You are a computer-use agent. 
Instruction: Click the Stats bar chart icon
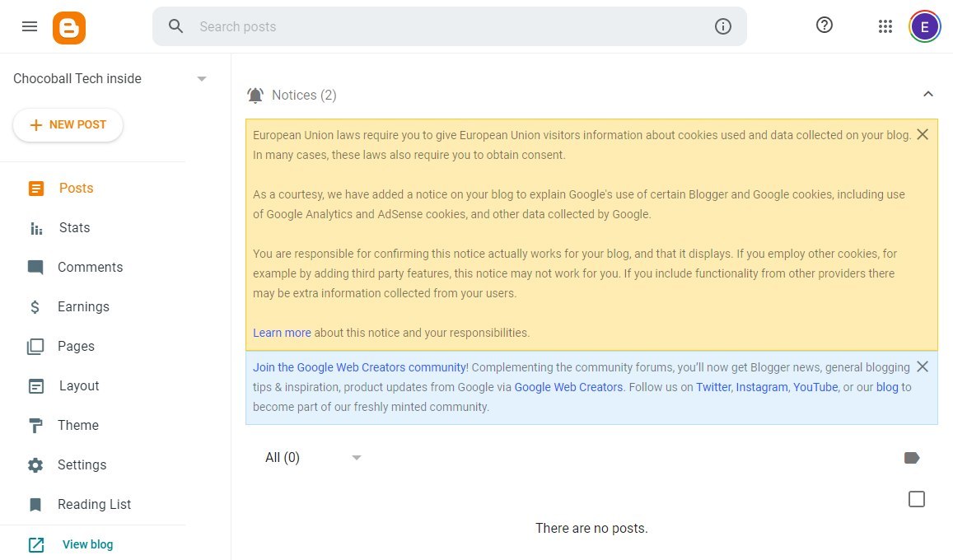[36, 228]
